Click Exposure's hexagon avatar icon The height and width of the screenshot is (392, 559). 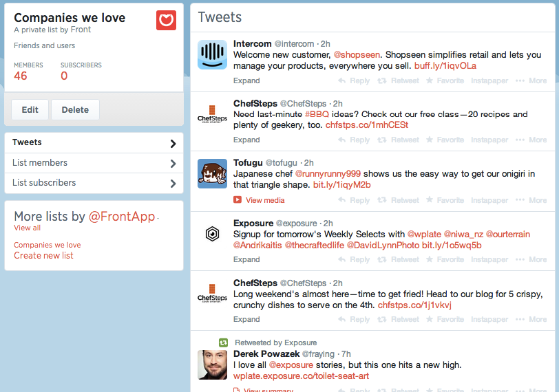pyautogui.click(x=213, y=234)
